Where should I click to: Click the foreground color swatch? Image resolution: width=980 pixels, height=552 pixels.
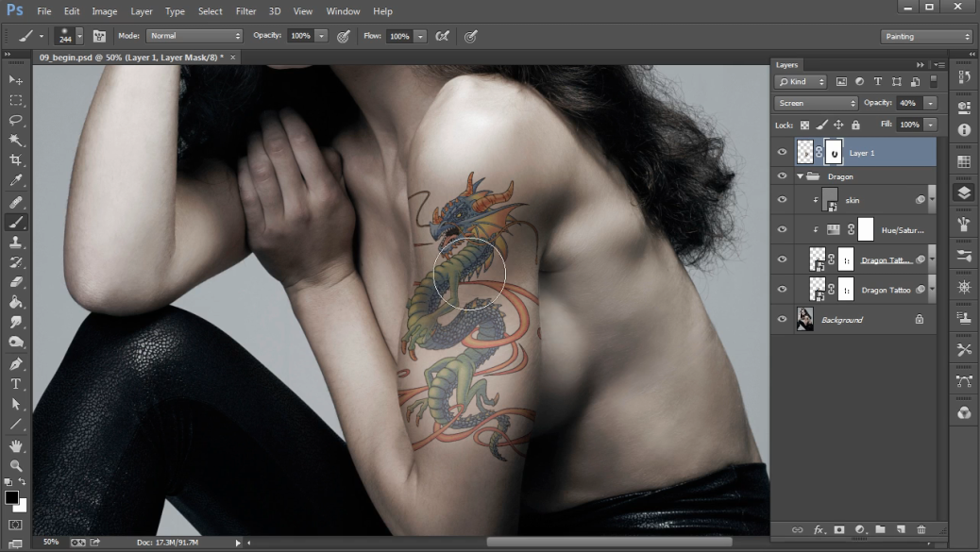(x=11, y=497)
